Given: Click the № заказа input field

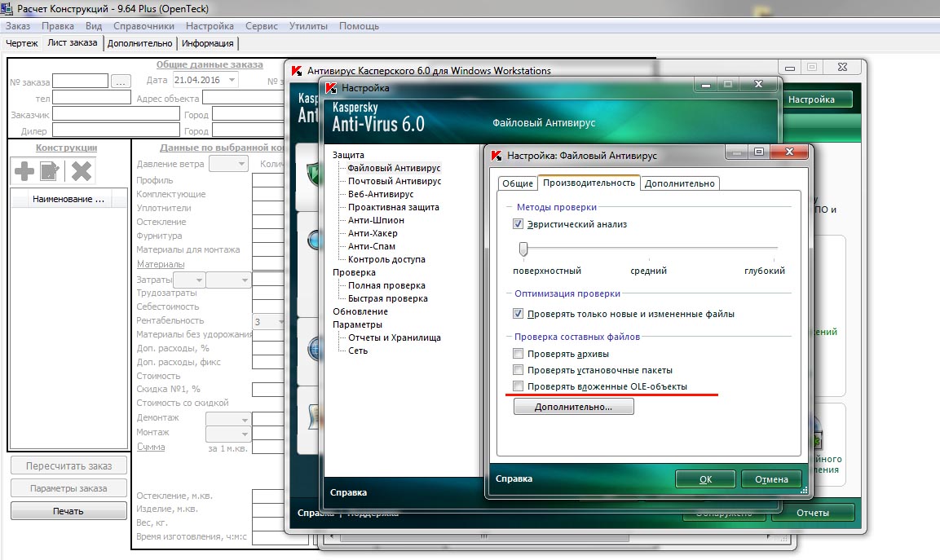Looking at the screenshot, I should 81,81.
